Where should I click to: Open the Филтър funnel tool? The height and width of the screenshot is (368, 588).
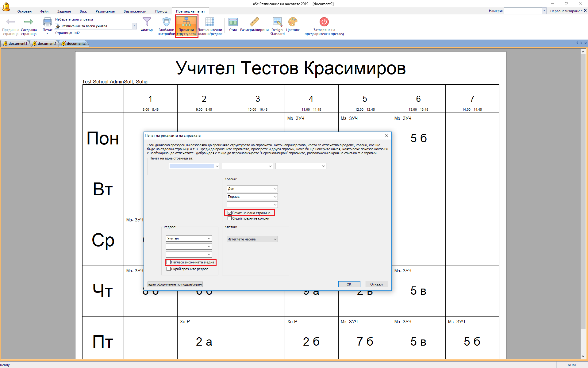[147, 22]
